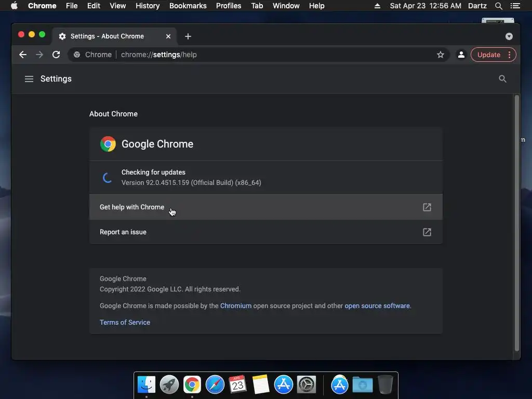The height and width of the screenshot is (399, 532).
Task: Click external link icon for Report an issue
Action: coord(427,232)
